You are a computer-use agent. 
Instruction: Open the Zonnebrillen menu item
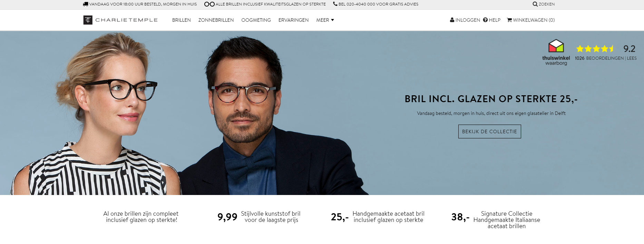coord(216,20)
